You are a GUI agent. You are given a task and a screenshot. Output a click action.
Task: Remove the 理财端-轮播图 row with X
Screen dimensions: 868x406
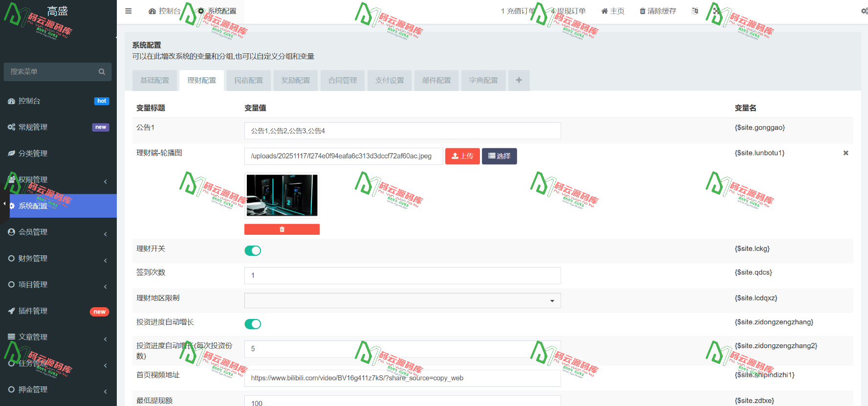(846, 153)
